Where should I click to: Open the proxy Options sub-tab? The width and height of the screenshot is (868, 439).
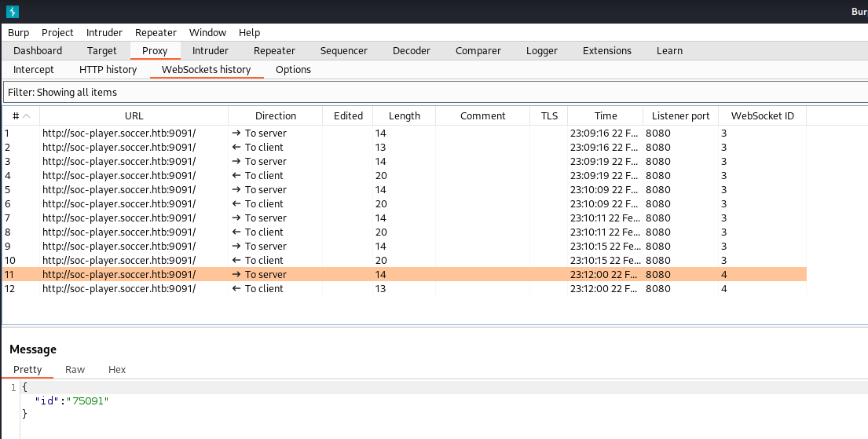point(293,70)
